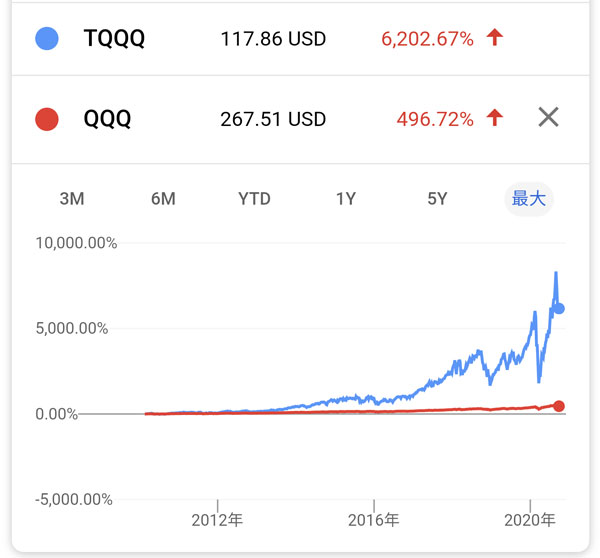Select the 6M time range tab
The width and height of the screenshot is (600, 558).
163,198
